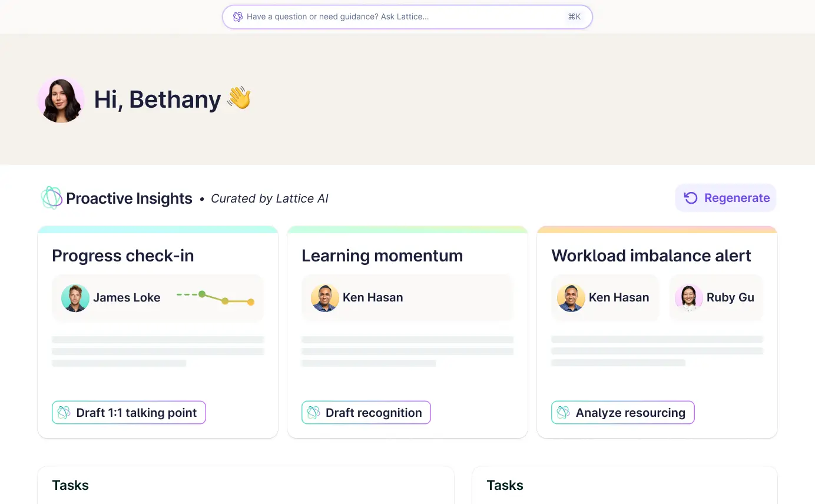Click Ruby Gu's avatar
This screenshot has width=815, height=504.
(x=689, y=298)
